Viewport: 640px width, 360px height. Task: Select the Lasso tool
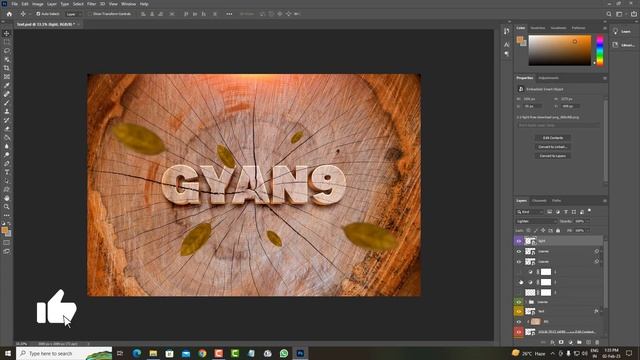(7, 51)
